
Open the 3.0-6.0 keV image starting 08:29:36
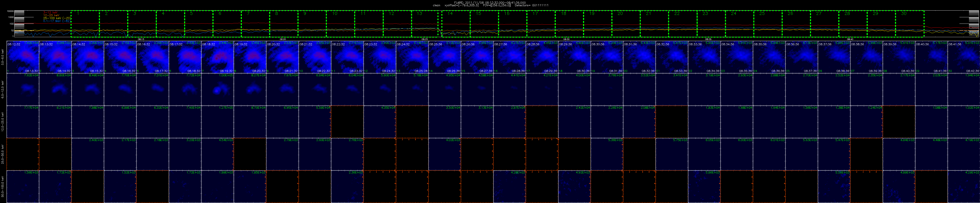tap(574, 57)
